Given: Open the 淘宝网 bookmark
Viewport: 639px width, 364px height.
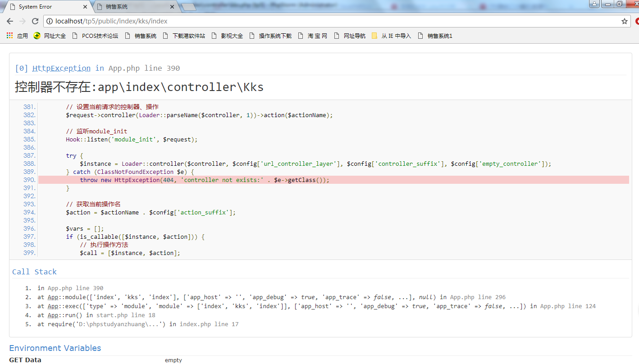Looking at the screenshot, I should click(313, 36).
